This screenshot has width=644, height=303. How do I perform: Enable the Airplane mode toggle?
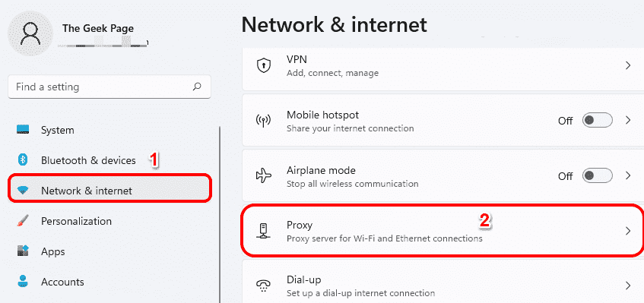click(597, 176)
